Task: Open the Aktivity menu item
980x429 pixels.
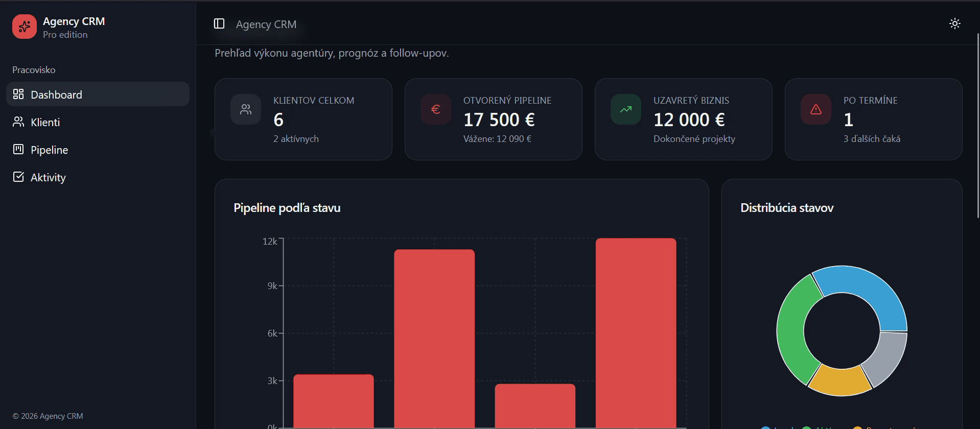Action: [x=98, y=177]
